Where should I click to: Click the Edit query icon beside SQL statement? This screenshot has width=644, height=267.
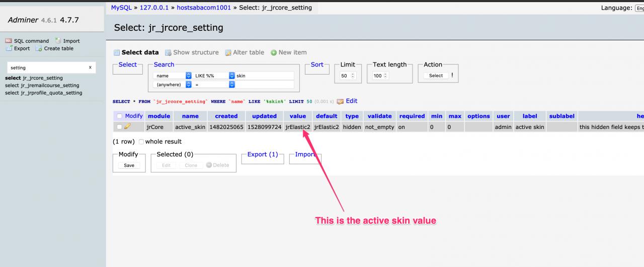click(x=341, y=101)
